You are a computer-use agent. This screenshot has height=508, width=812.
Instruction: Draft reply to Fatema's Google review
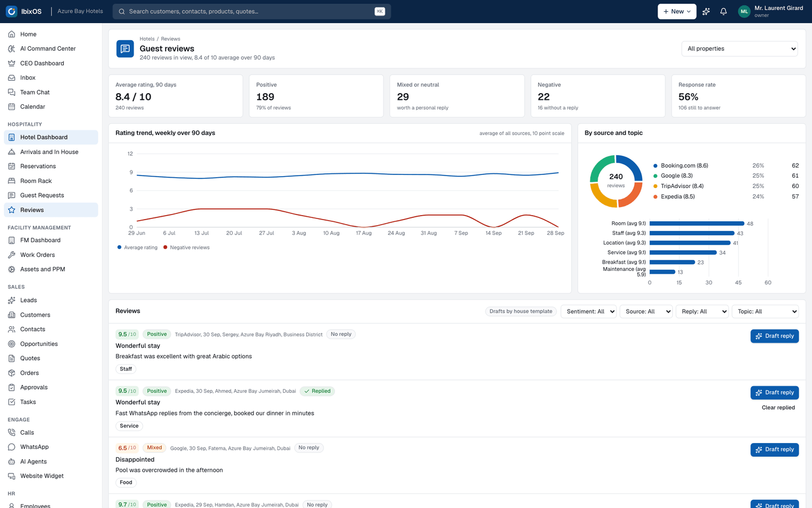tap(774, 449)
